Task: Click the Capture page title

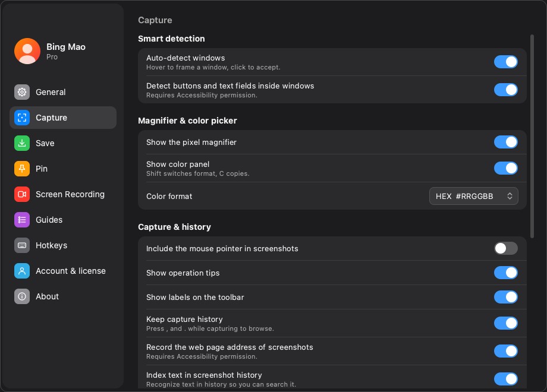Action: click(155, 20)
